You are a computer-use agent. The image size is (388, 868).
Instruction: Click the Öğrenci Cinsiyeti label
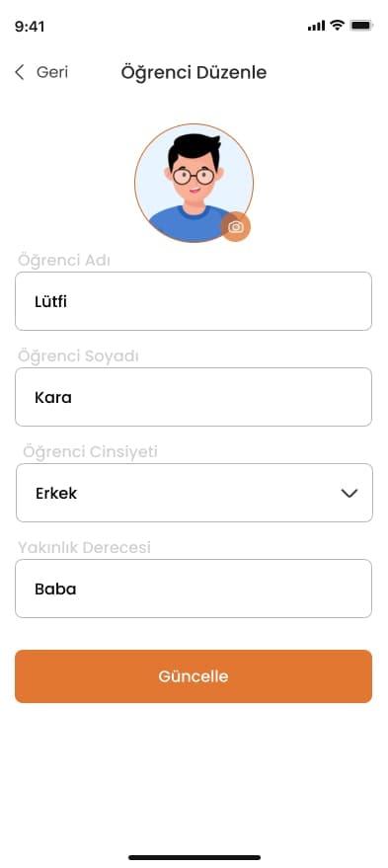click(x=90, y=451)
